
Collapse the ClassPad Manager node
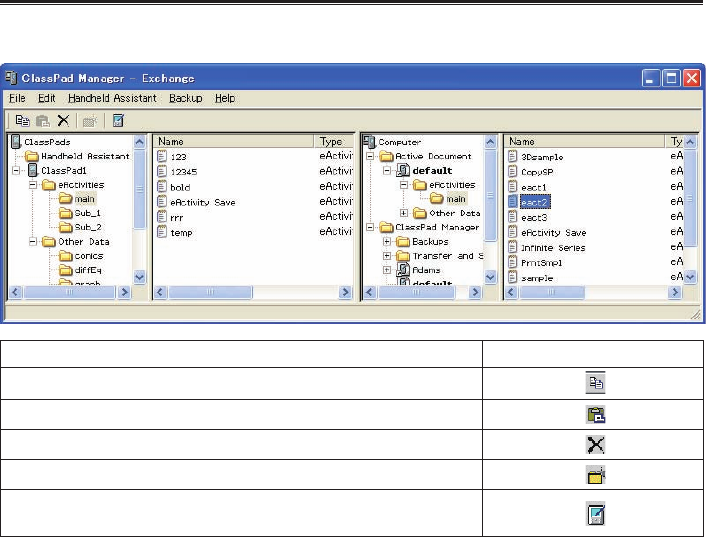[x=370, y=227]
